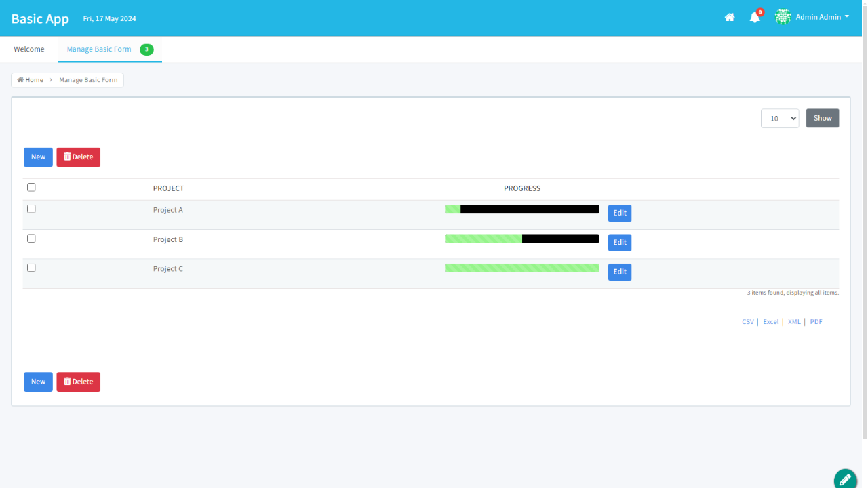Edit Project A
868x488 pixels.
620,213
